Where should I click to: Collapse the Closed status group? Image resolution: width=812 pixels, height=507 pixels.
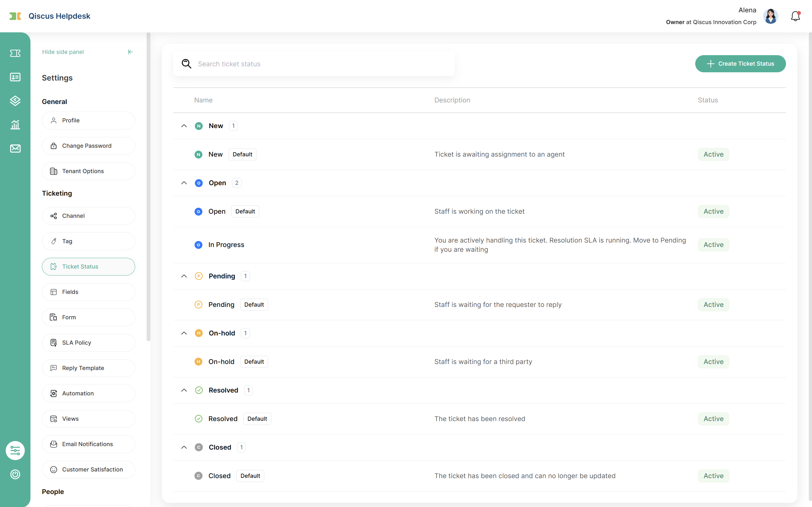[184, 447]
